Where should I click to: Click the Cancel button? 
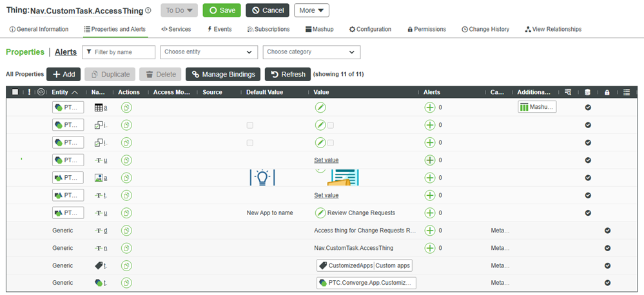(x=268, y=10)
